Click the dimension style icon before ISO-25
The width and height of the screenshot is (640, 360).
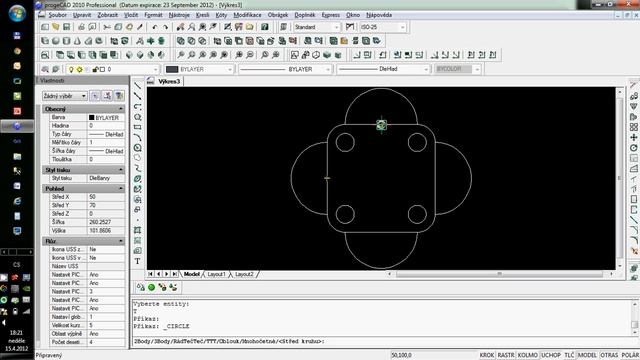tap(350, 27)
